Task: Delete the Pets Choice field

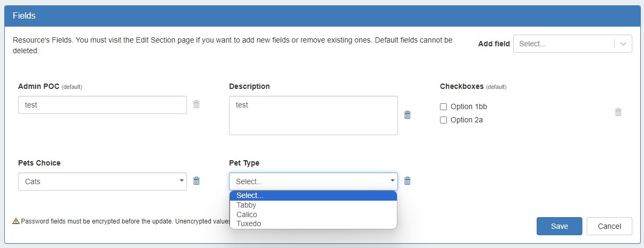Action: (x=197, y=181)
